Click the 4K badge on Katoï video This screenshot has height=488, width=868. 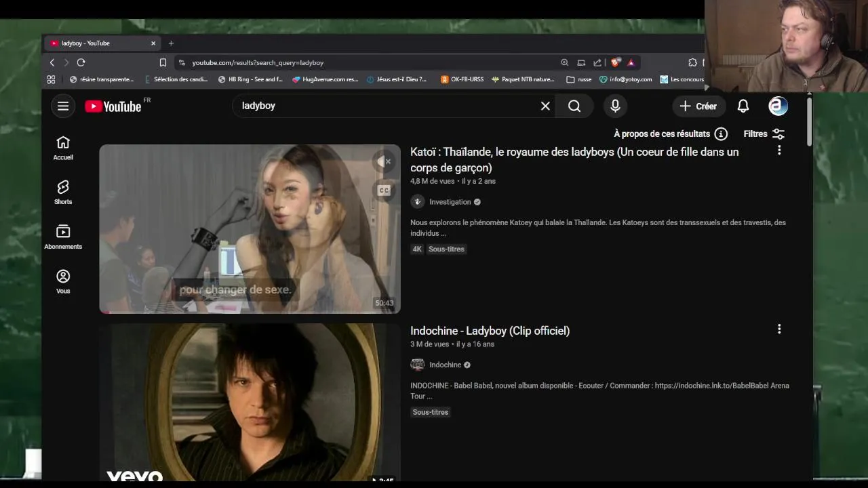point(417,249)
